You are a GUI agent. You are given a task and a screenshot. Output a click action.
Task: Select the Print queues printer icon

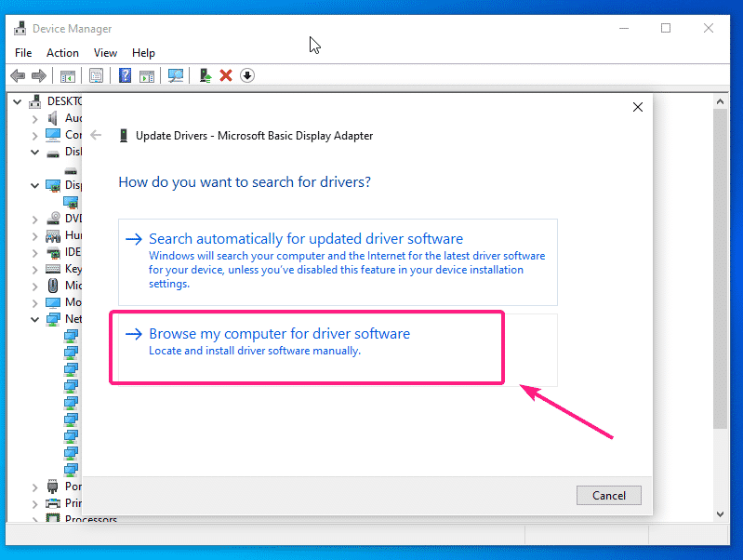53,503
